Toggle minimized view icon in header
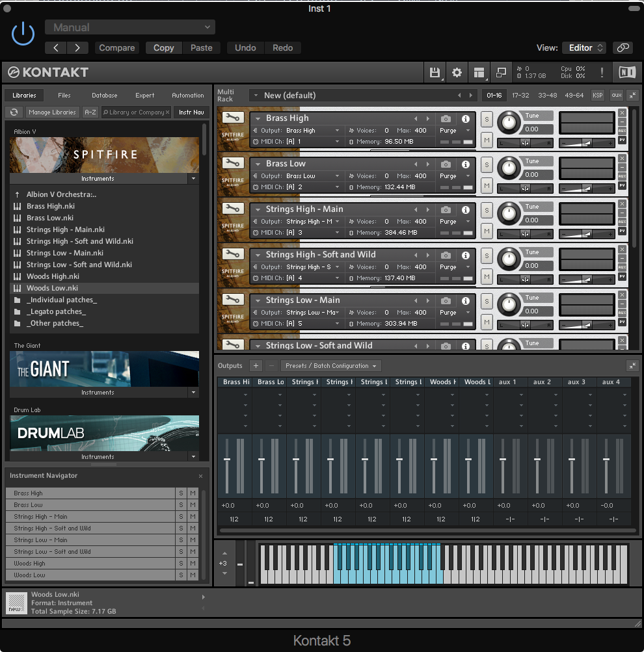The height and width of the screenshot is (652, 644). tap(501, 73)
